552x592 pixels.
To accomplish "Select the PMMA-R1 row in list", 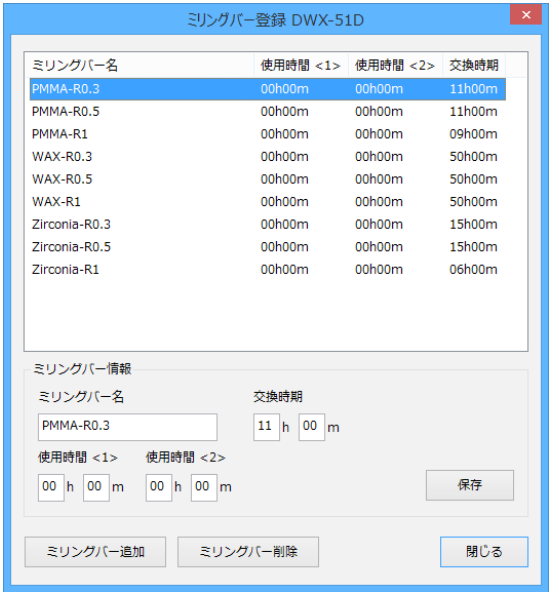I will 268,134.
